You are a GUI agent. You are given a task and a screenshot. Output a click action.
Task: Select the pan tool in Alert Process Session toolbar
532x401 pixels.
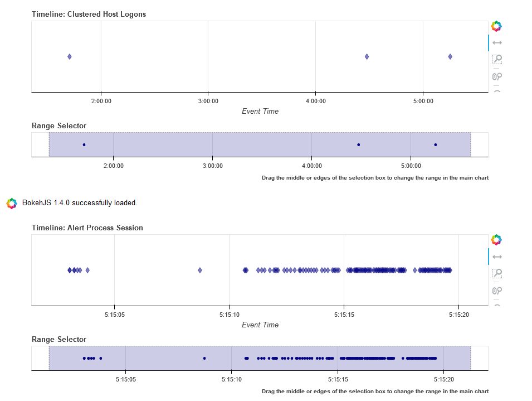tap(497, 257)
